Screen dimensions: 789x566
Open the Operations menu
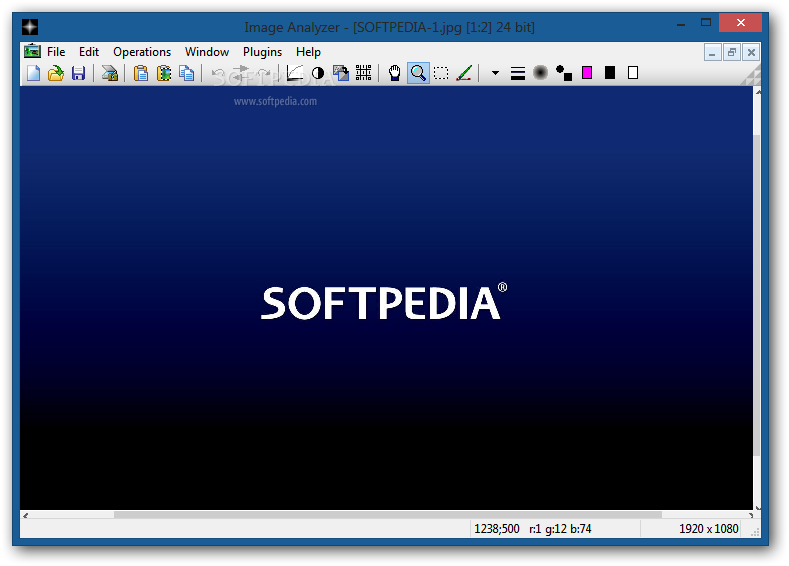point(142,52)
